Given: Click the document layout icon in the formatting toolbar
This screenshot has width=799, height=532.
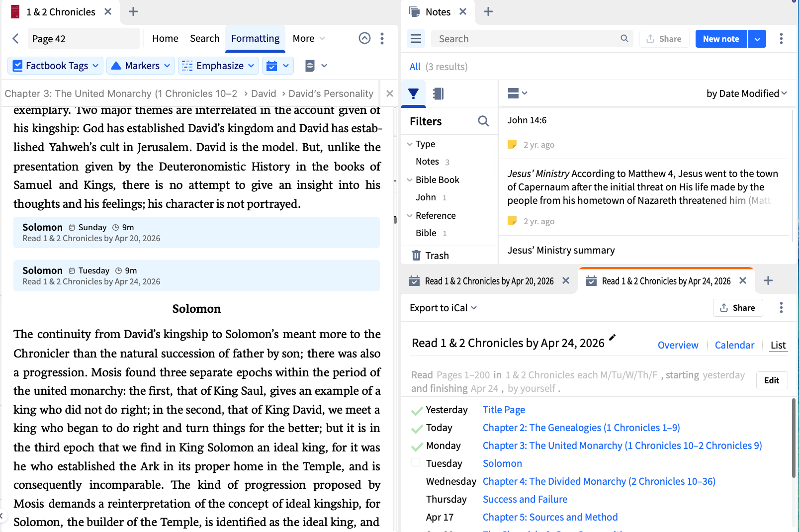Looking at the screenshot, I should coord(310,66).
